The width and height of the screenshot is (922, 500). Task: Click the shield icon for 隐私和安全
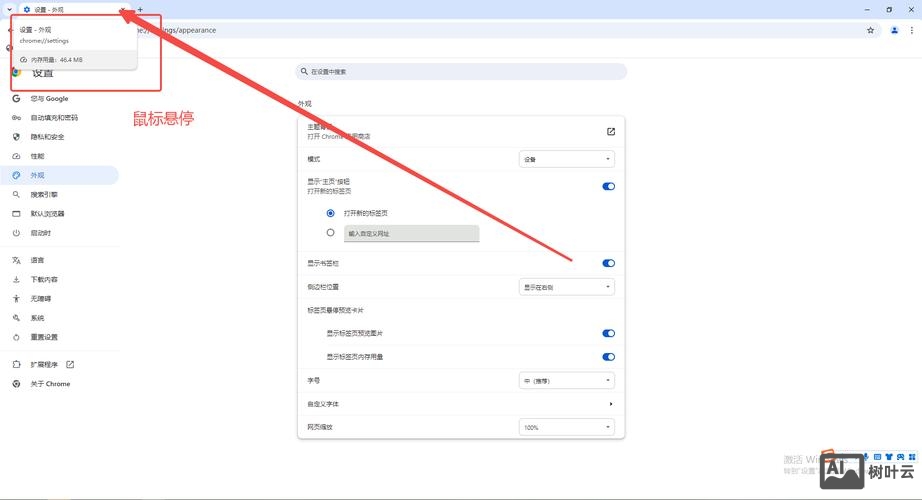(x=16, y=136)
